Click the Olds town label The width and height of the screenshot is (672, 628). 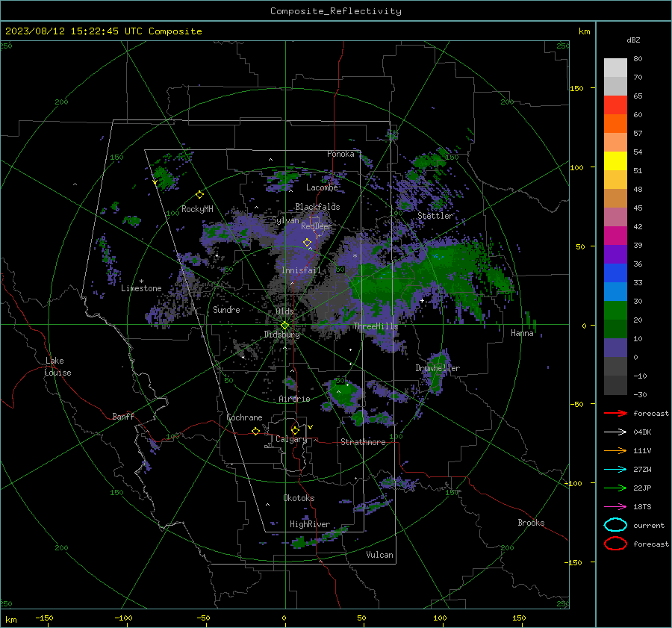coord(284,311)
